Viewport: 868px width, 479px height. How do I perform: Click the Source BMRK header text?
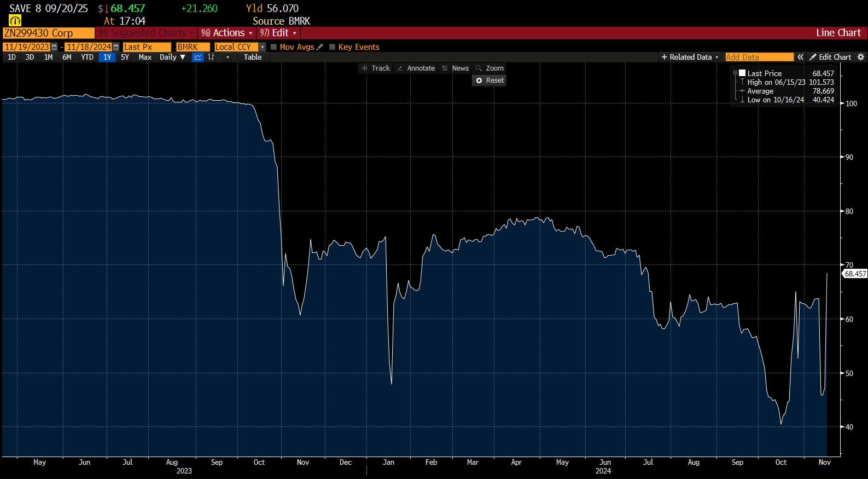(x=281, y=21)
